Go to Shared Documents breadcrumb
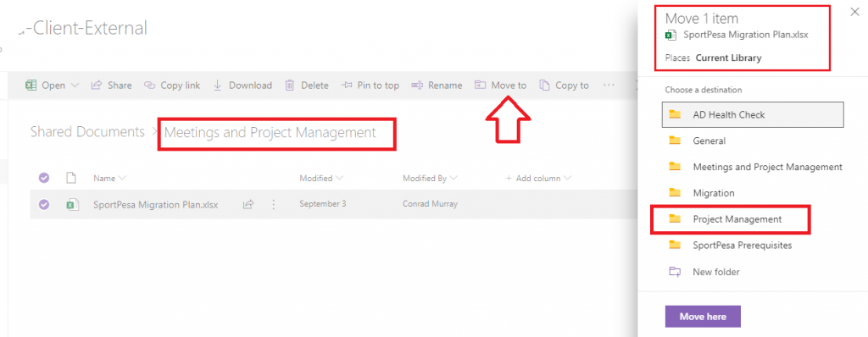The image size is (868, 337). [x=87, y=132]
